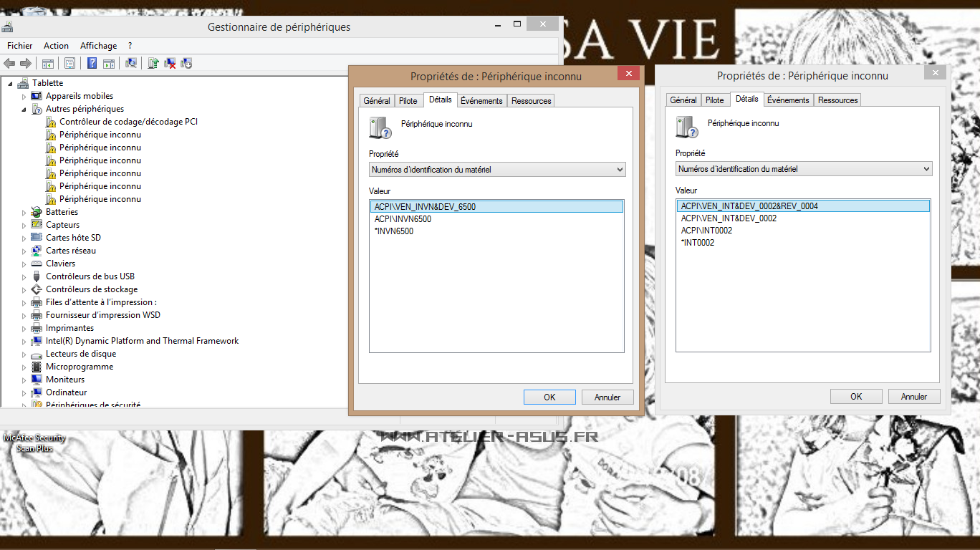Click the blue help question mark toolbar icon
980x550 pixels.
[x=92, y=63]
